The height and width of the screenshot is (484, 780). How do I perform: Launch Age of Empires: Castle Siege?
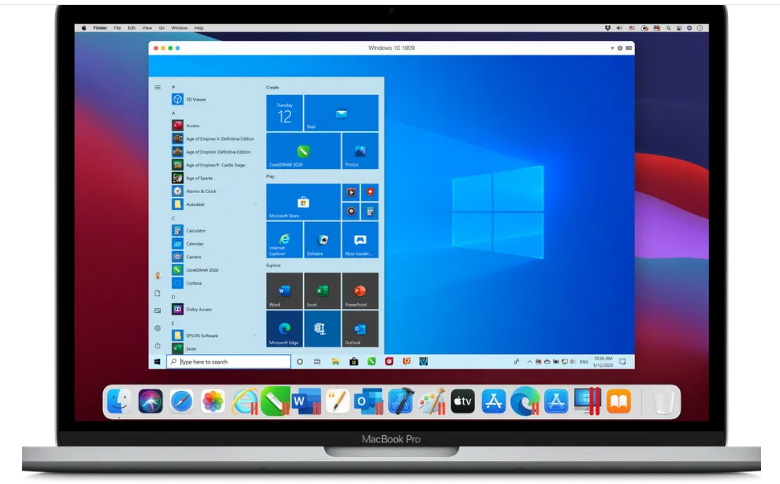[x=209, y=165]
